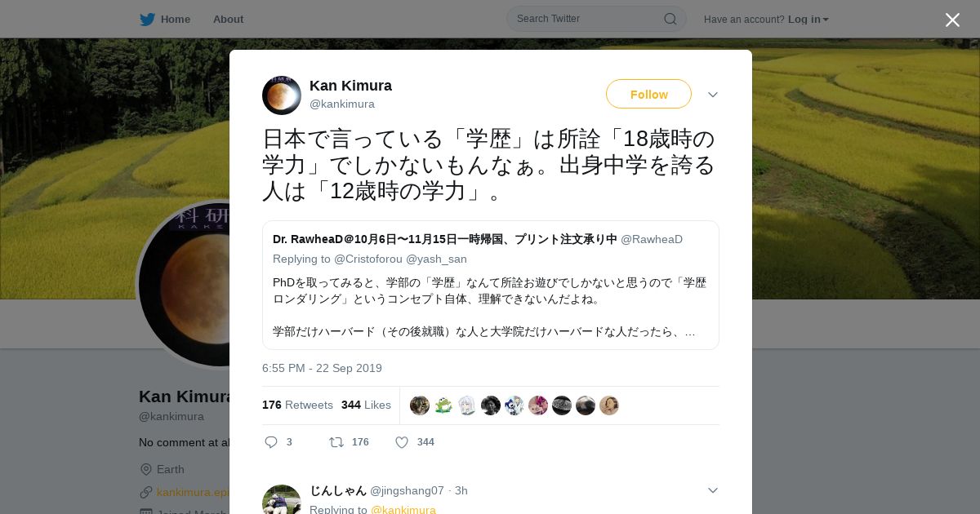Click @kankimura link in reply

403,510
